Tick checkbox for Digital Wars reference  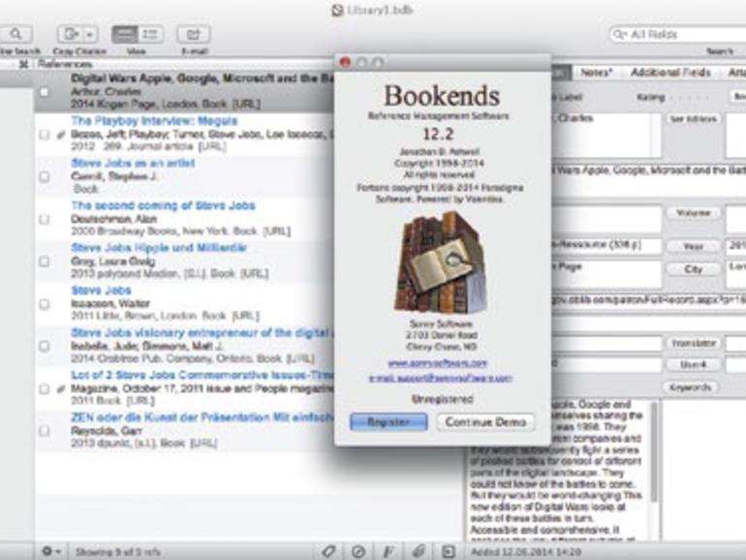(44, 92)
